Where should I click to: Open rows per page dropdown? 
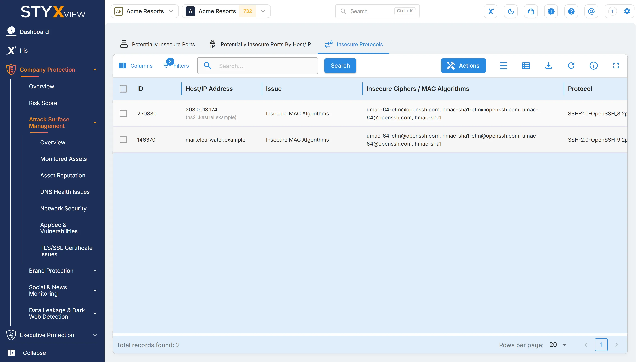click(x=558, y=345)
